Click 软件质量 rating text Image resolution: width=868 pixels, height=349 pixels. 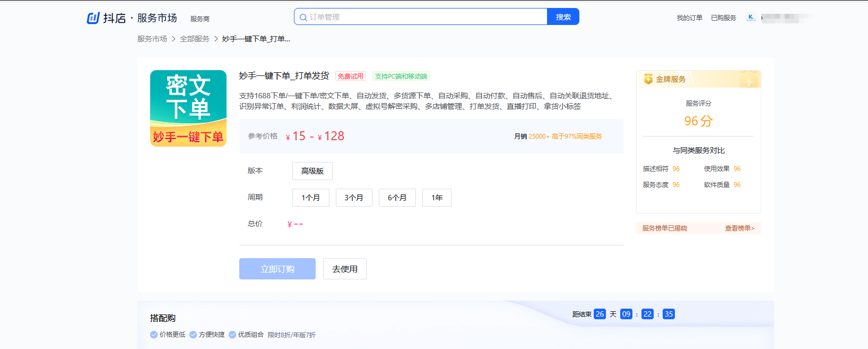click(x=717, y=184)
